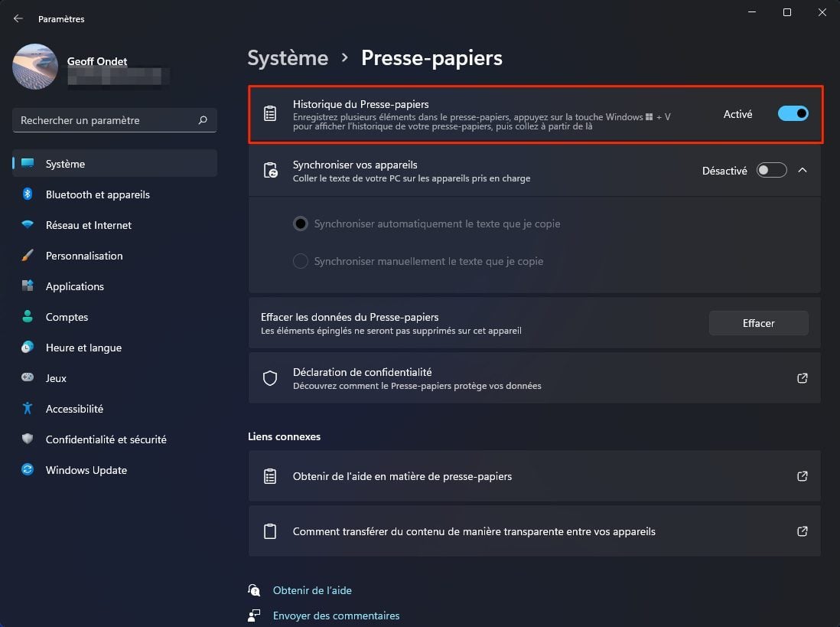Image resolution: width=840 pixels, height=627 pixels.
Task: Click the Presse-papiers page title
Action: (x=431, y=58)
